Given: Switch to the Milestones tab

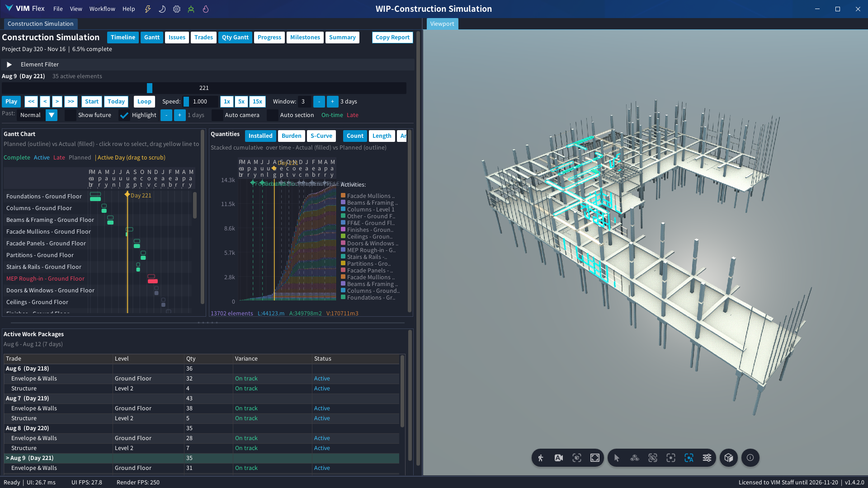Looking at the screenshot, I should [305, 38].
